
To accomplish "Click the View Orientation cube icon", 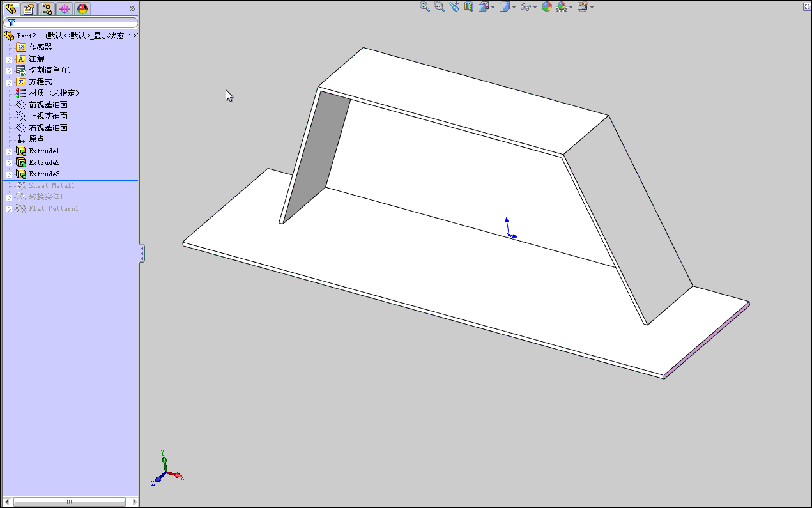I will [x=483, y=6].
